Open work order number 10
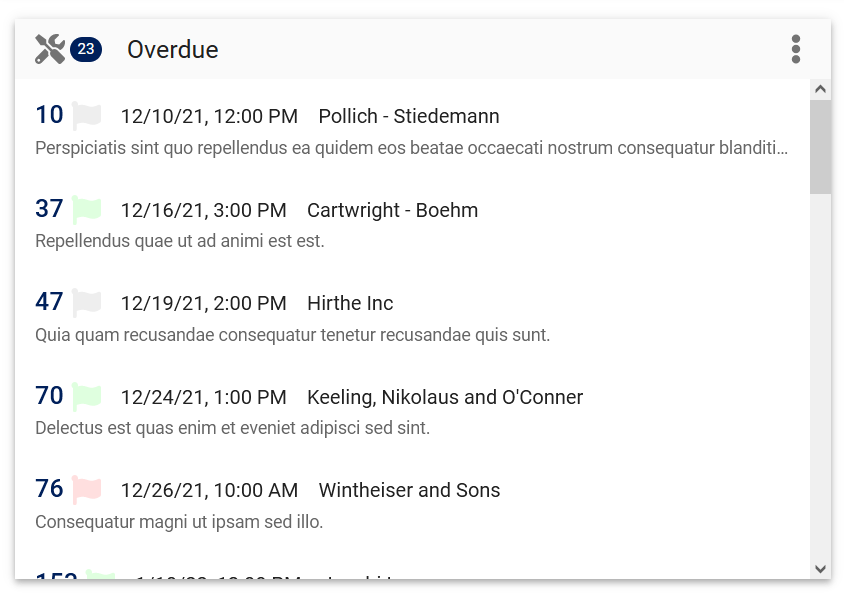The height and width of the screenshot is (599, 844). (49, 115)
